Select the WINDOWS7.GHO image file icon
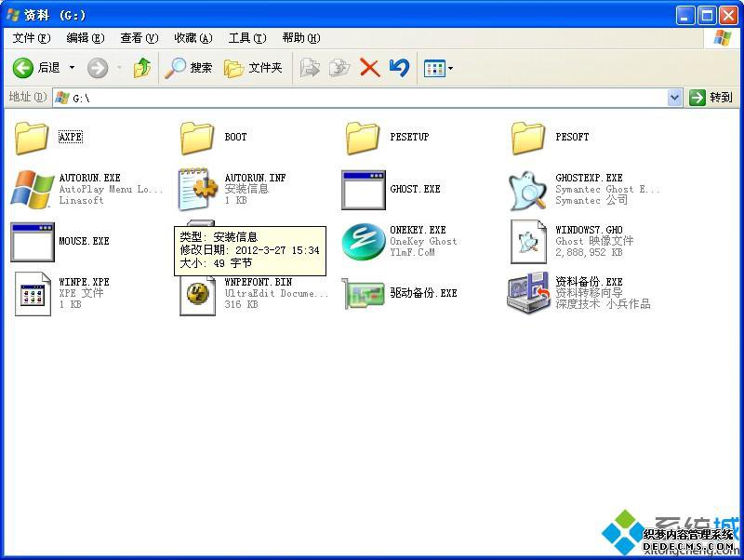The height and width of the screenshot is (560, 744). pyautogui.click(x=528, y=242)
